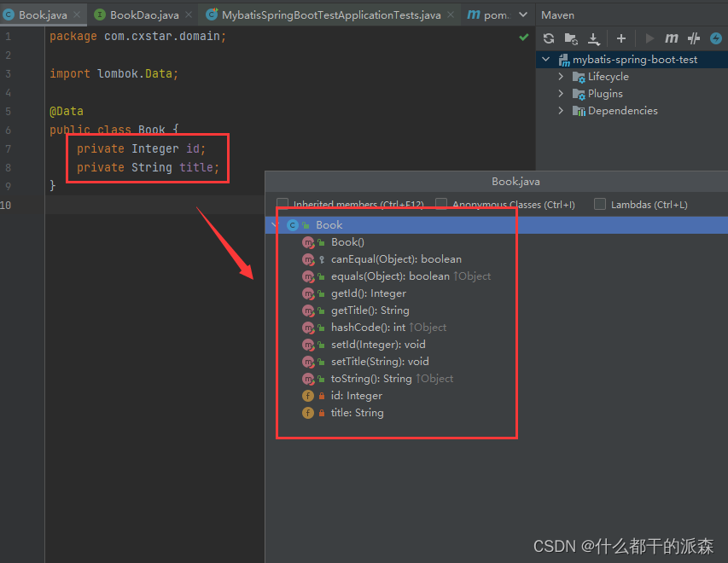Click the Reload All Maven Projects icon
Screen dimensions: 728x563
coord(549,38)
